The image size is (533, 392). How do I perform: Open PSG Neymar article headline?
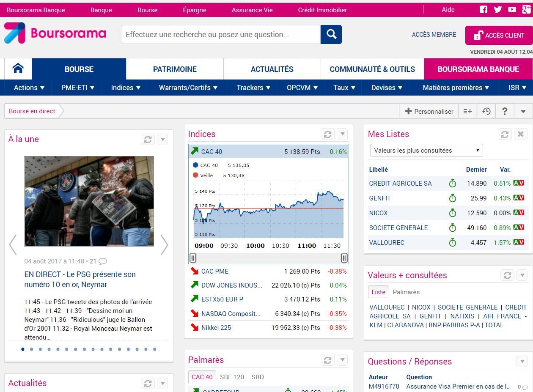[80, 280]
